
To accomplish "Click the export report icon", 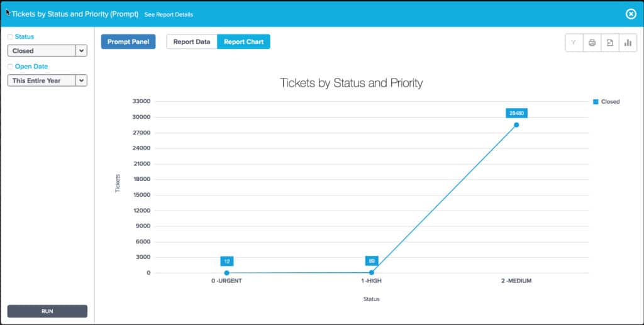I will (x=609, y=43).
